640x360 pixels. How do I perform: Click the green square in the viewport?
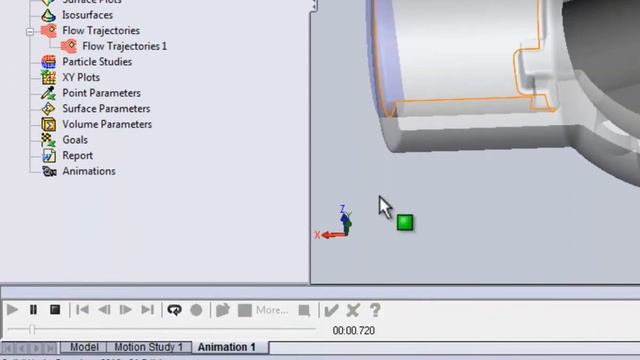(405, 222)
